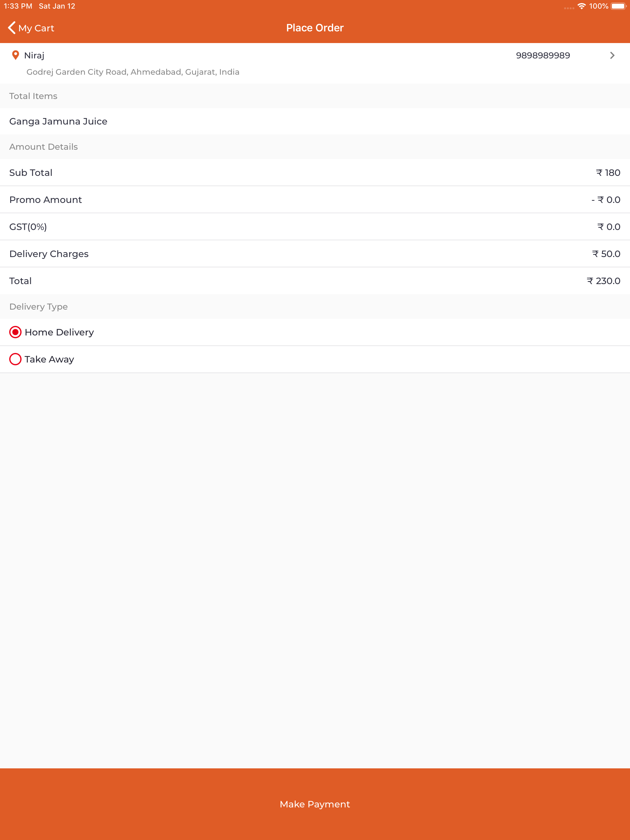Tap the back chevron icon
Screen dimensions: 630x840
point(12,28)
